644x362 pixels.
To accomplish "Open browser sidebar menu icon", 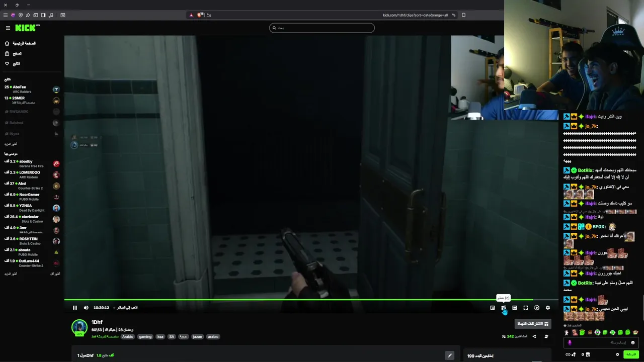I will tap(6, 15).
